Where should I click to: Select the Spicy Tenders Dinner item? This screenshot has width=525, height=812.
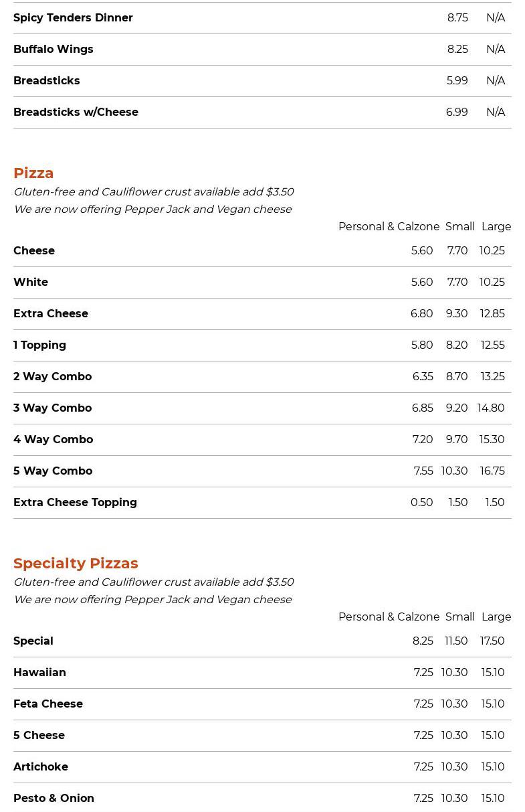click(x=73, y=17)
